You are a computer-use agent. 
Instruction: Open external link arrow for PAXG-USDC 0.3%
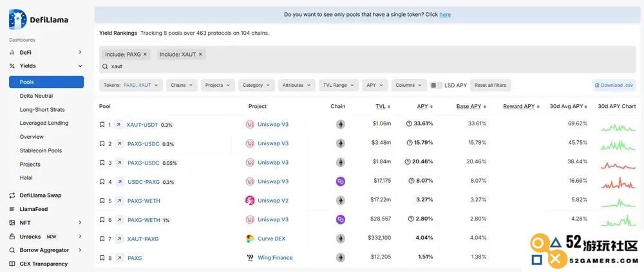click(x=119, y=143)
